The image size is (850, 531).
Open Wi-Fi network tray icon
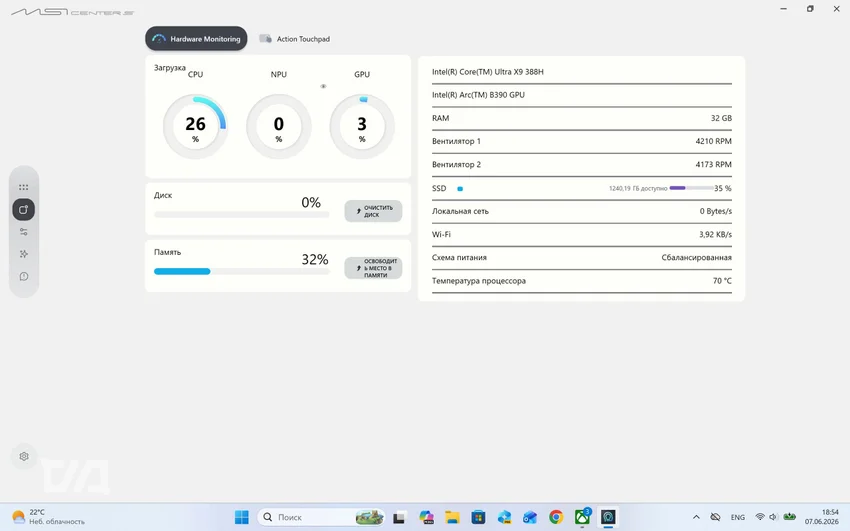760,517
